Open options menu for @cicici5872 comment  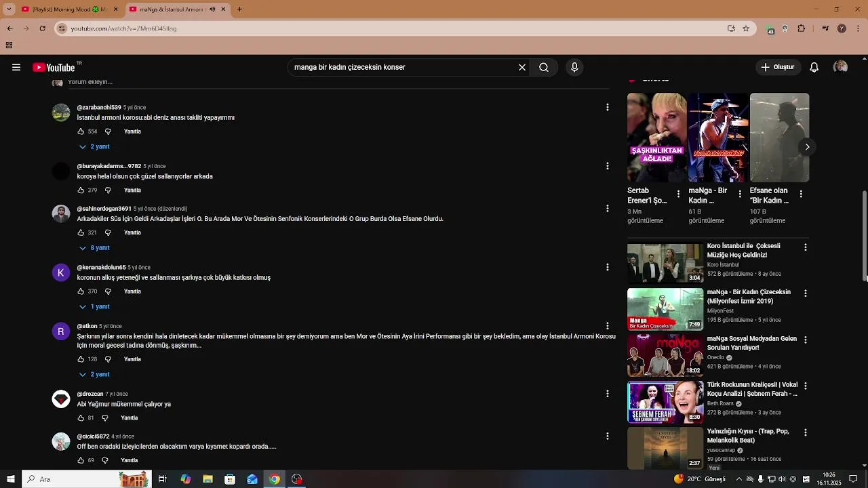point(608,436)
